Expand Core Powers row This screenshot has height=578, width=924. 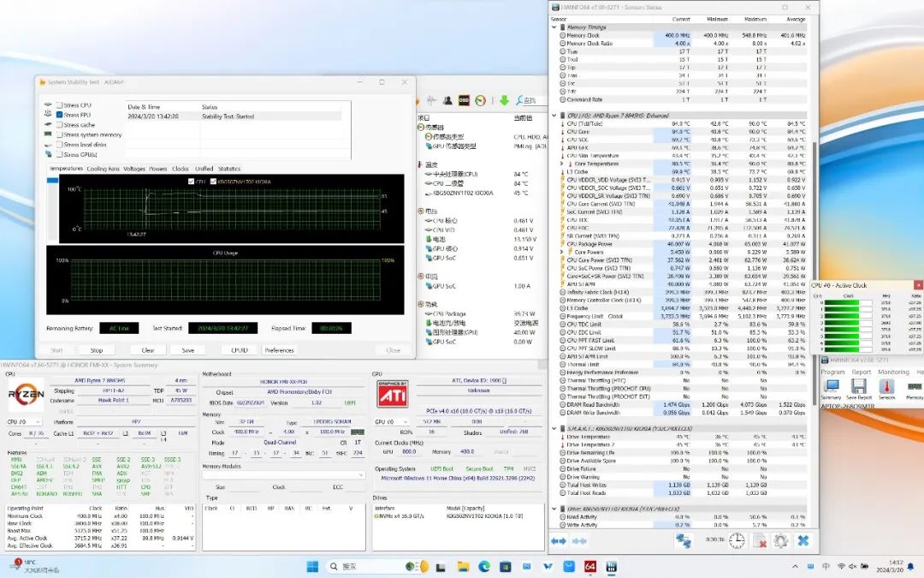pyautogui.click(x=562, y=252)
